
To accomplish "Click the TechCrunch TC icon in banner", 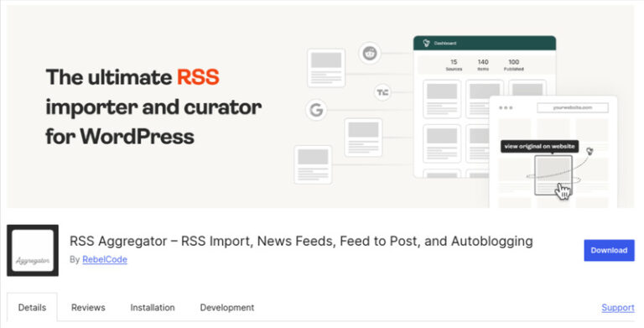I will tap(382, 92).
